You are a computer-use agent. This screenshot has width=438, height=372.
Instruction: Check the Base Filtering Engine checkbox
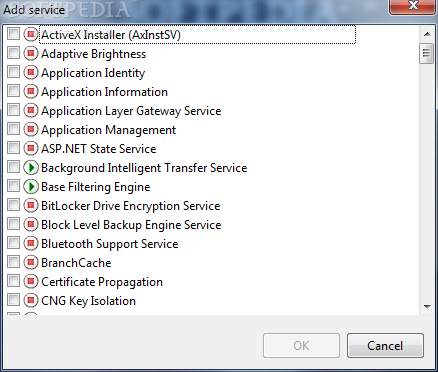(13, 185)
